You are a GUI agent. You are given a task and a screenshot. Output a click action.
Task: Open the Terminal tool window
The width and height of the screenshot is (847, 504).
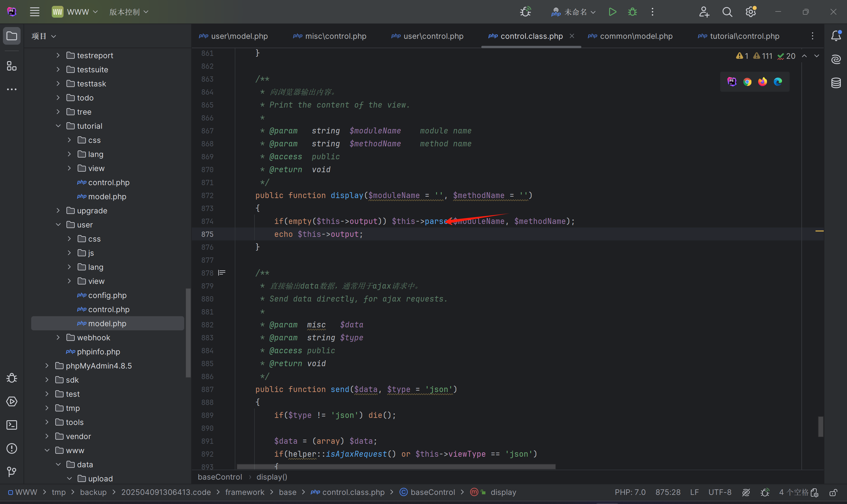tap(11, 425)
